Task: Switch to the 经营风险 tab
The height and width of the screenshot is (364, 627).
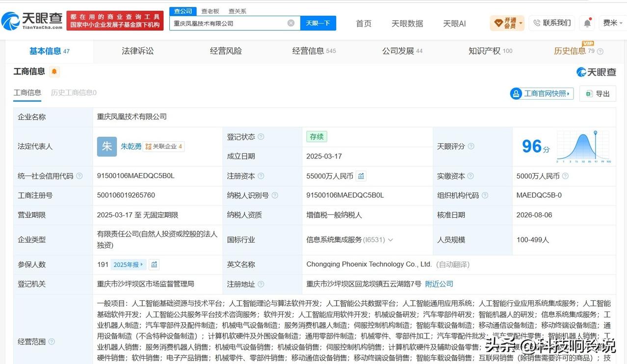Action: point(226,51)
